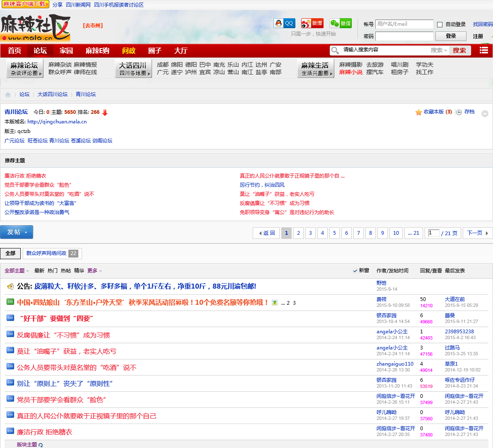Open the 发帖 dropdown button
Screen dimensions: 493x448
point(17,232)
